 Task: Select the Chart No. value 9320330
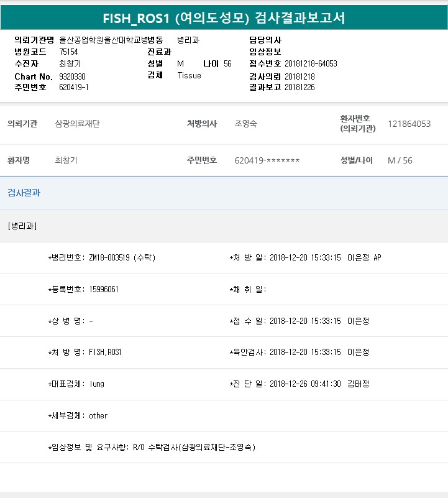[x=72, y=76]
